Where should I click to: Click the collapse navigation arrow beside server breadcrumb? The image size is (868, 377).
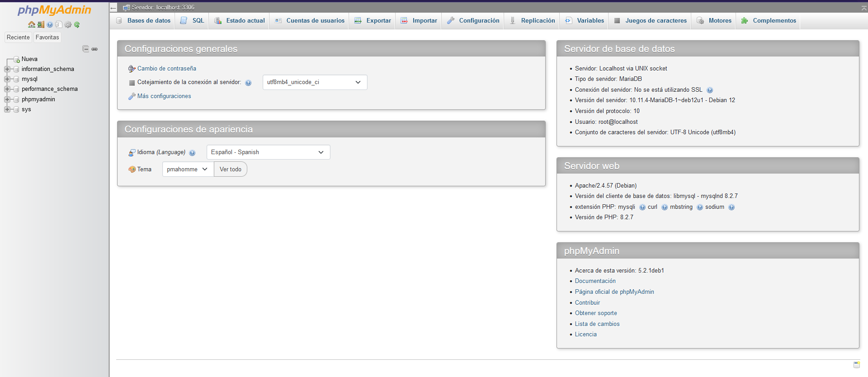click(113, 8)
